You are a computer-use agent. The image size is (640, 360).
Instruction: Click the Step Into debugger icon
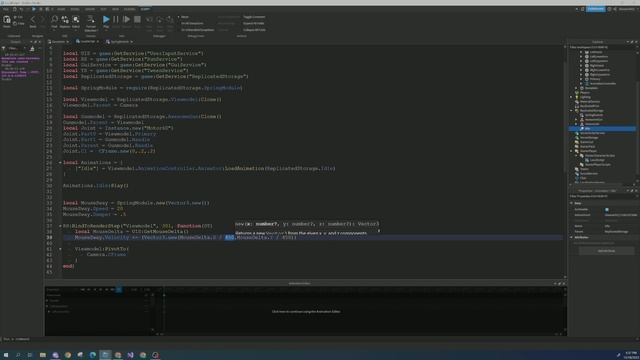point(149,20)
